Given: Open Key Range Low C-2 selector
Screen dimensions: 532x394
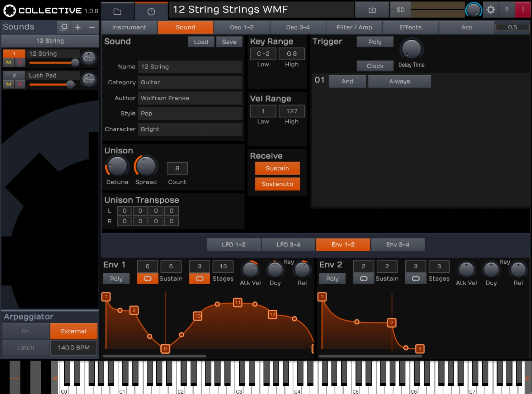Looking at the screenshot, I should (x=263, y=54).
